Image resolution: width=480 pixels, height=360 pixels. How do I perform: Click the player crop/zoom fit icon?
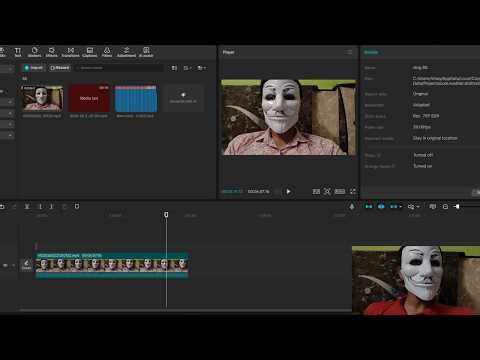click(x=327, y=191)
